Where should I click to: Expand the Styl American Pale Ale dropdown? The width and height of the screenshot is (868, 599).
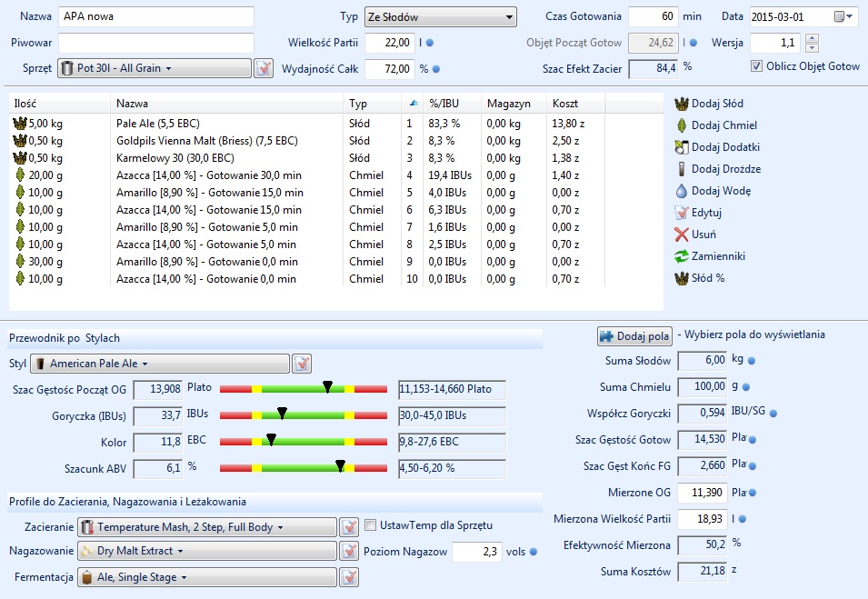160,364
